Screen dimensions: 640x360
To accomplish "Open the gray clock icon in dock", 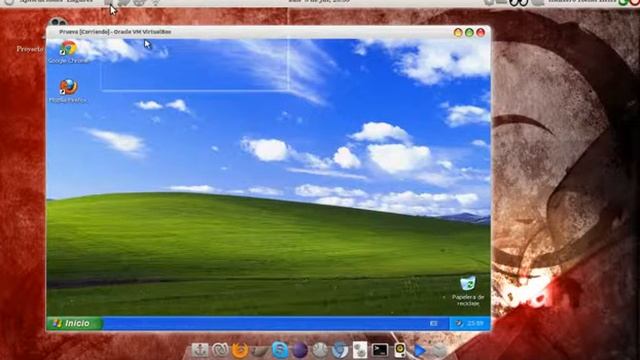I will 320,350.
